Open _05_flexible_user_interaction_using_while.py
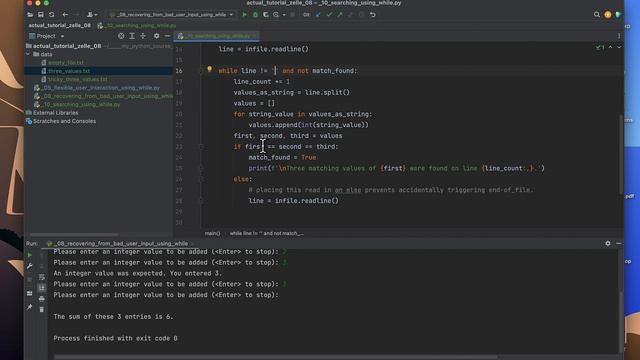Screen dimensions: 640x360 [100, 88]
